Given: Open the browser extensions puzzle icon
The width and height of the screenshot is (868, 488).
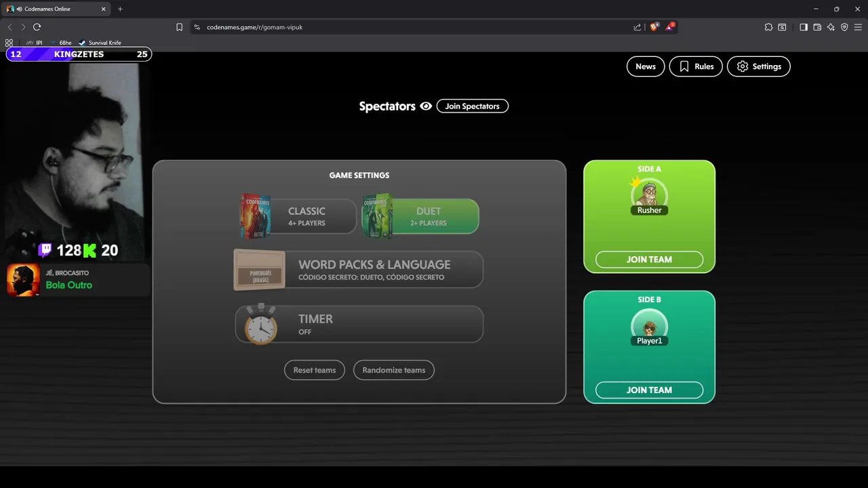Looking at the screenshot, I should coord(768,27).
